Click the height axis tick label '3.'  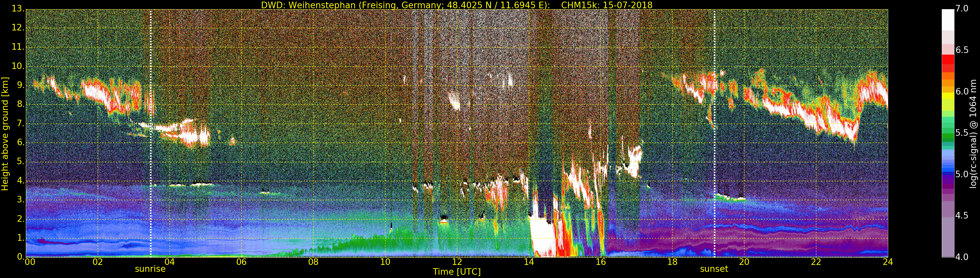pyautogui.click(x=20, y=200)
